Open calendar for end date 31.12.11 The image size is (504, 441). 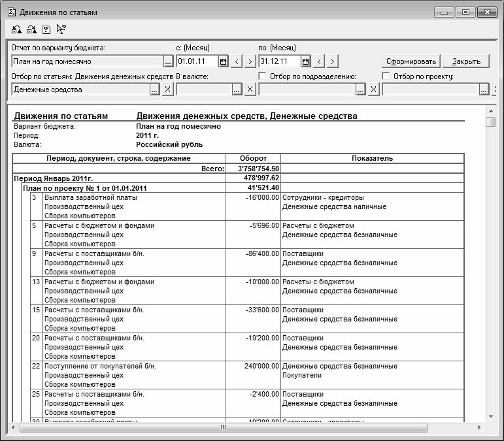pyautogui.click(x=306, y=61)
